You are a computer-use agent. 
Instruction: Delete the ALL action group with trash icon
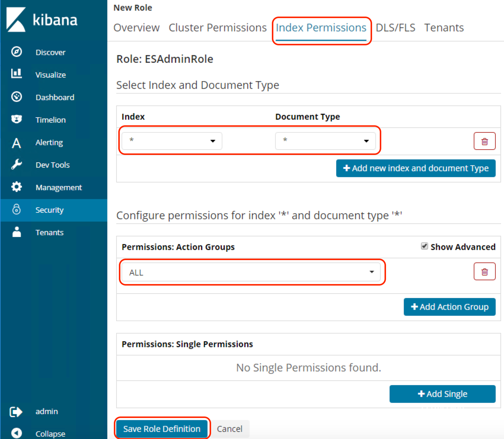pyautogui.click(x=484, y=271)
